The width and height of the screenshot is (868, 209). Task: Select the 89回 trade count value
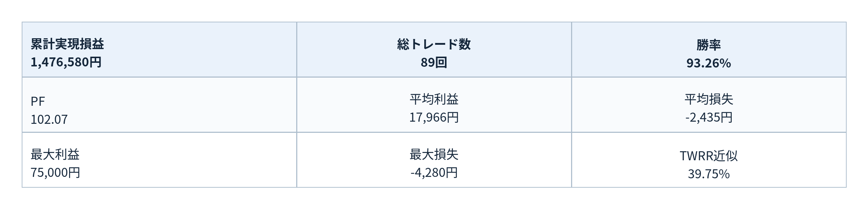coord(434,63)
